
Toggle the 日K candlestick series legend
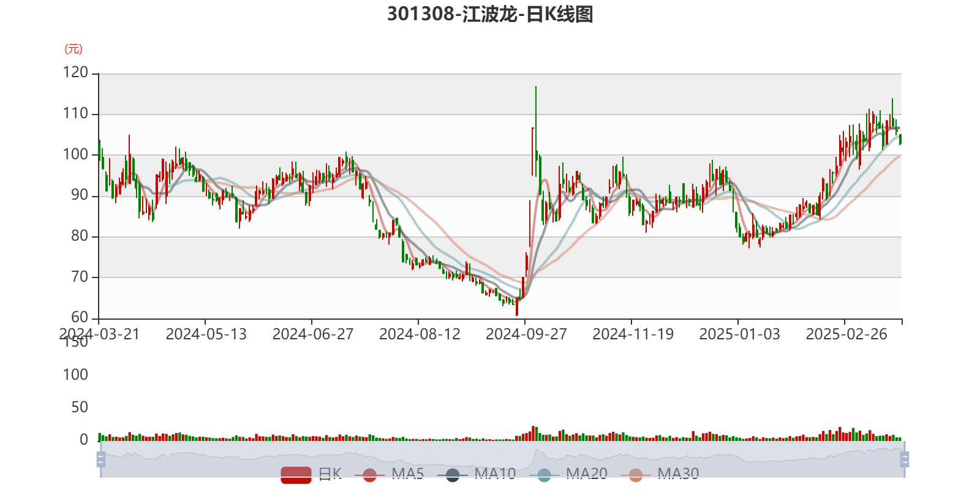point(311,474)
